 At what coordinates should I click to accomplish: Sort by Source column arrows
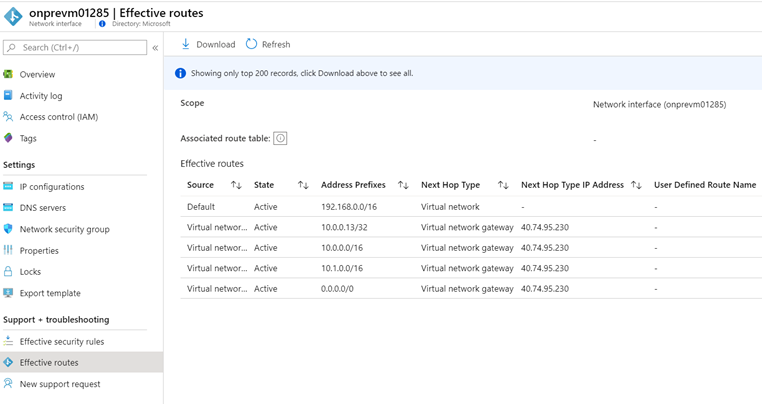pyautogui.click(x=236, y=185)
